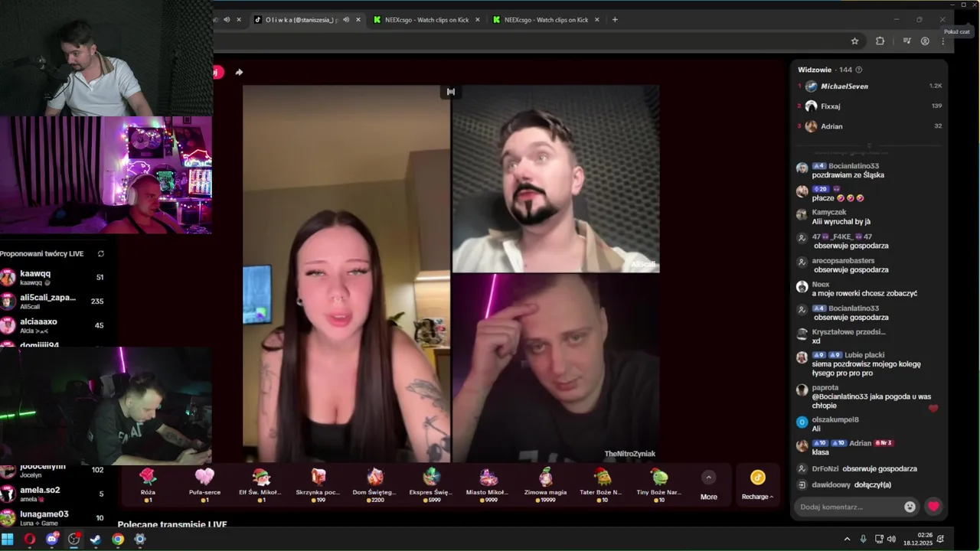Open suggested creator kaawqq
This screenshot has height=551, width=980.
click(54, 277)
